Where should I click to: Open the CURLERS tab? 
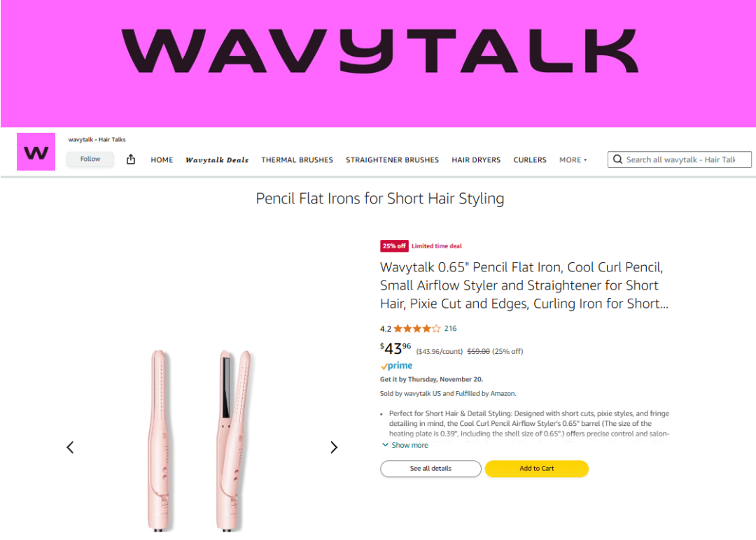[x=530, y=160]
